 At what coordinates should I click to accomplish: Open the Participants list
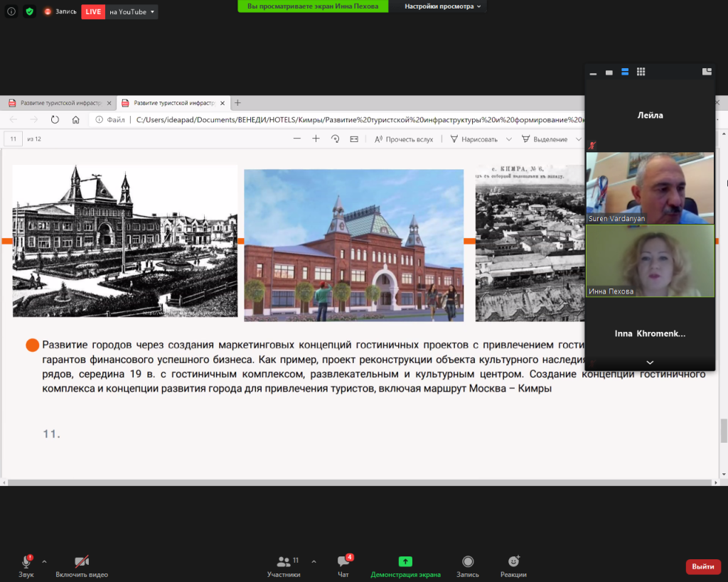click(284, 566)
